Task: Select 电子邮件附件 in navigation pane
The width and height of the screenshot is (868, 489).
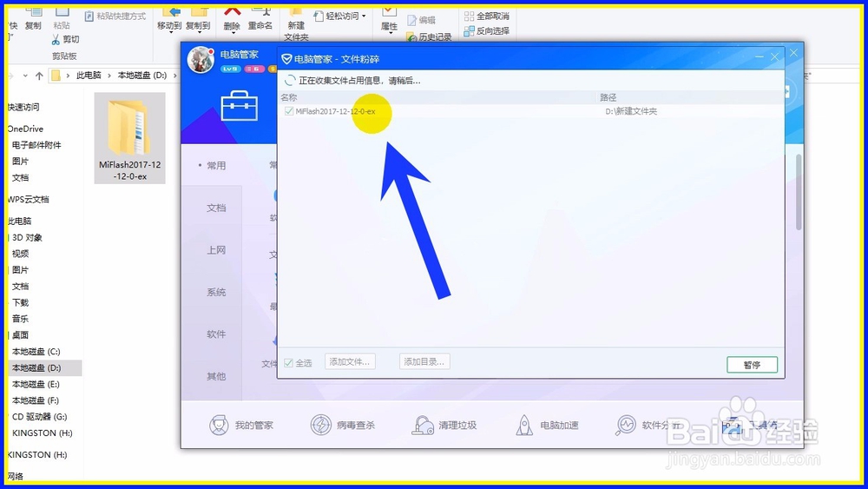Action: pos(36,145)
